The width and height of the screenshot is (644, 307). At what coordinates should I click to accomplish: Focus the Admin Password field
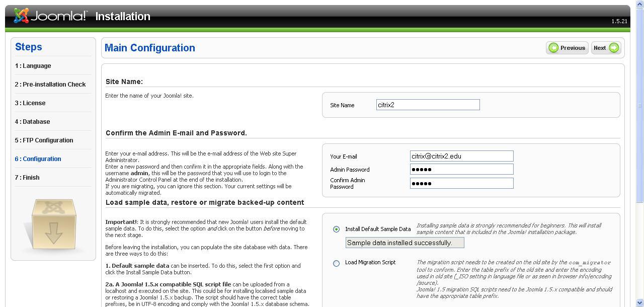pyautogui.click(x=462, y=169)
